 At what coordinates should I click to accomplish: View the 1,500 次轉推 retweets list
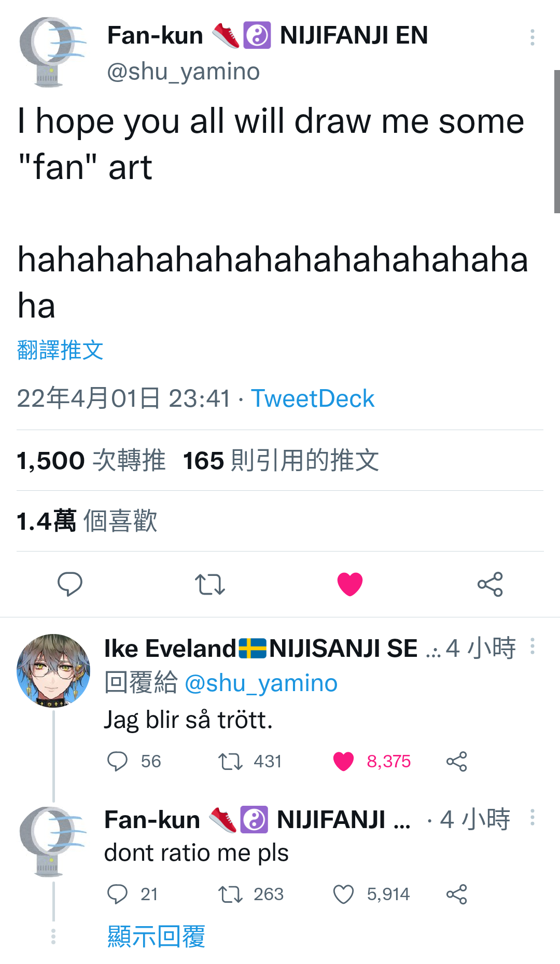[91, 460]
